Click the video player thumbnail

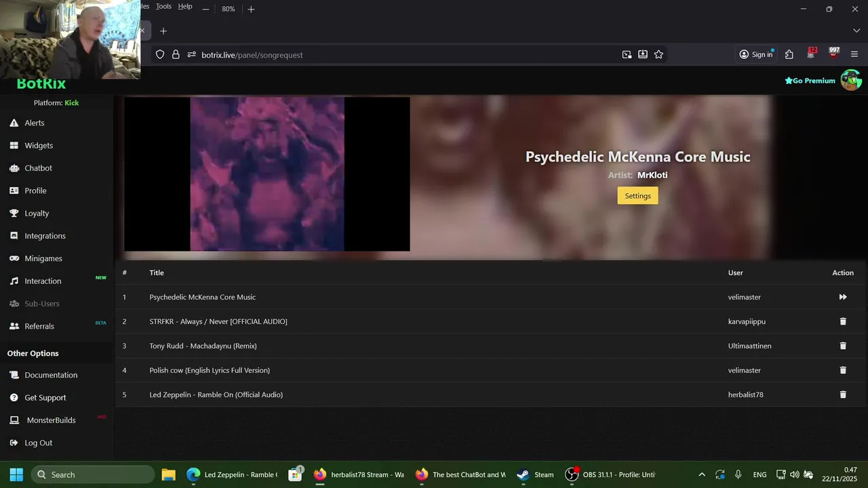[267, 174]
